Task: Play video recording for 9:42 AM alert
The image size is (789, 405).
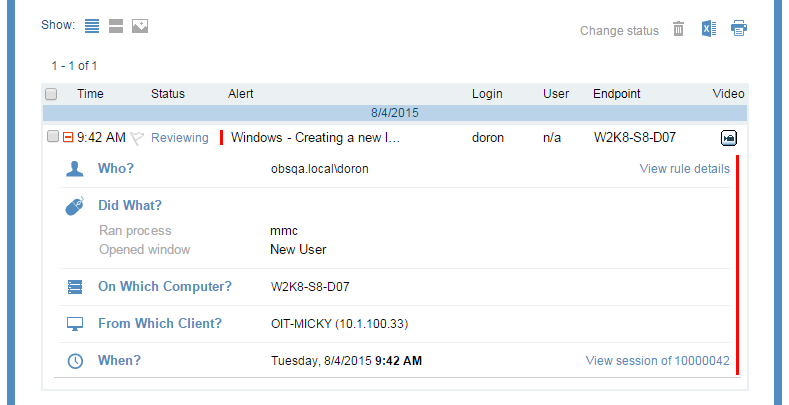Action: pyautogui.click(x=729, y=138)
